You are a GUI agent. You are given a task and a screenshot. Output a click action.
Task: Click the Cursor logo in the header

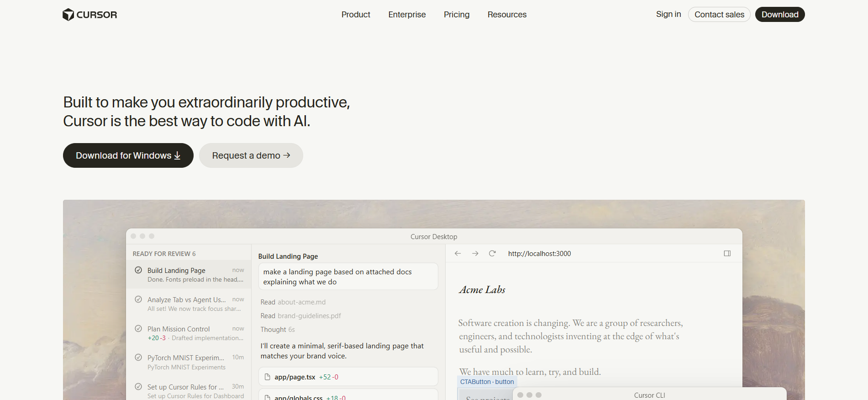coord(89,15)
